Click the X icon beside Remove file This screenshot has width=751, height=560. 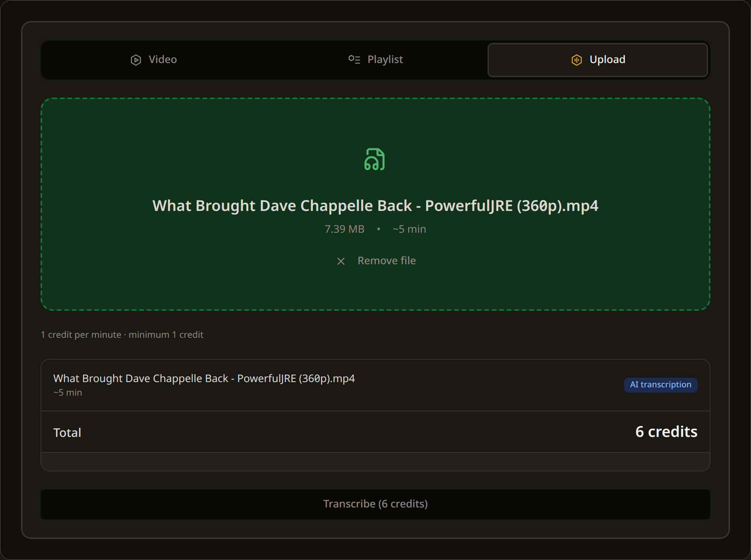[341, 261]
